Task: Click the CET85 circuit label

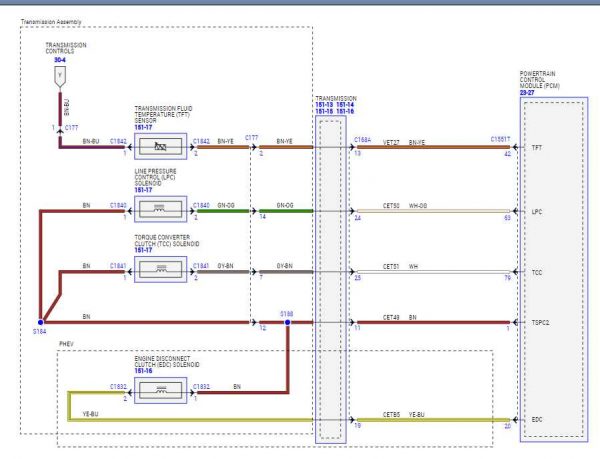Action: click(391, 415)
